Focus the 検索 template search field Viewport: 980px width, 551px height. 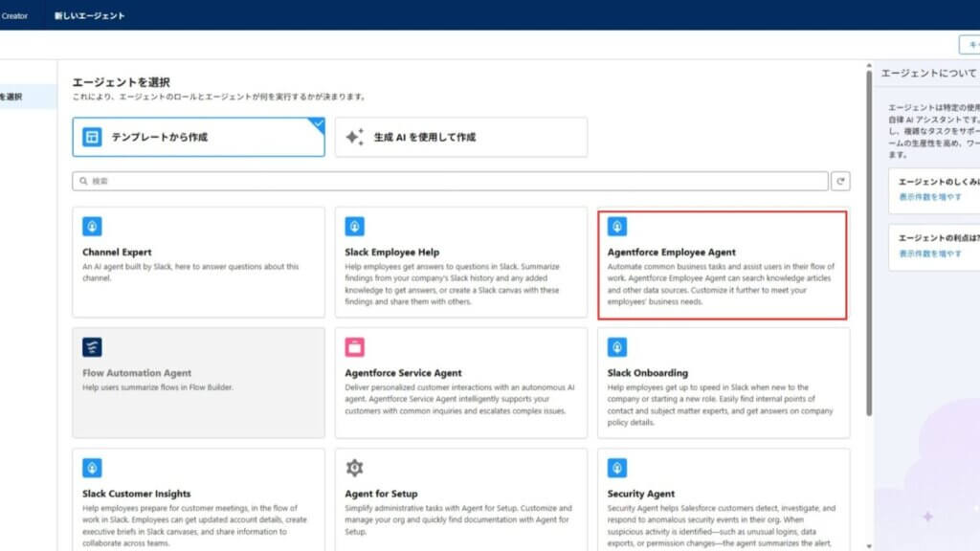tap(450, 181)
